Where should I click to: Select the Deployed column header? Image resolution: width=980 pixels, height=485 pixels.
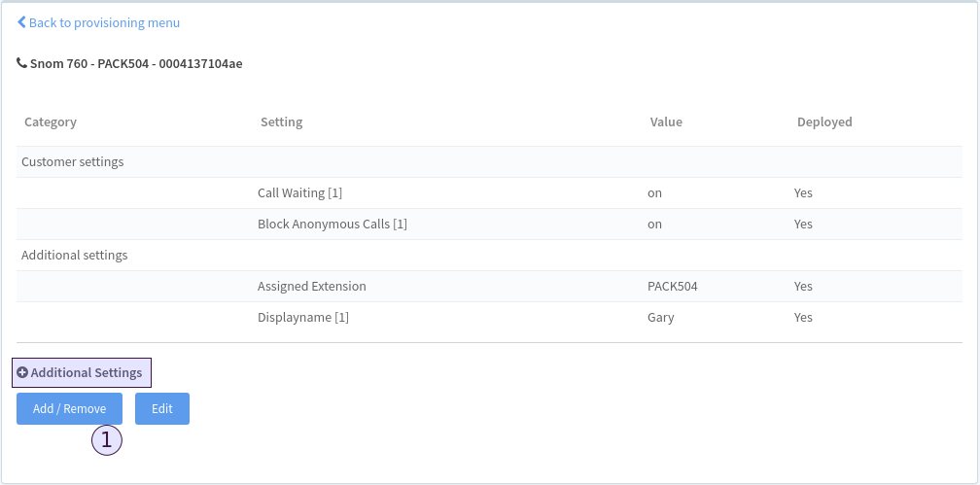[x=824, y=122]
